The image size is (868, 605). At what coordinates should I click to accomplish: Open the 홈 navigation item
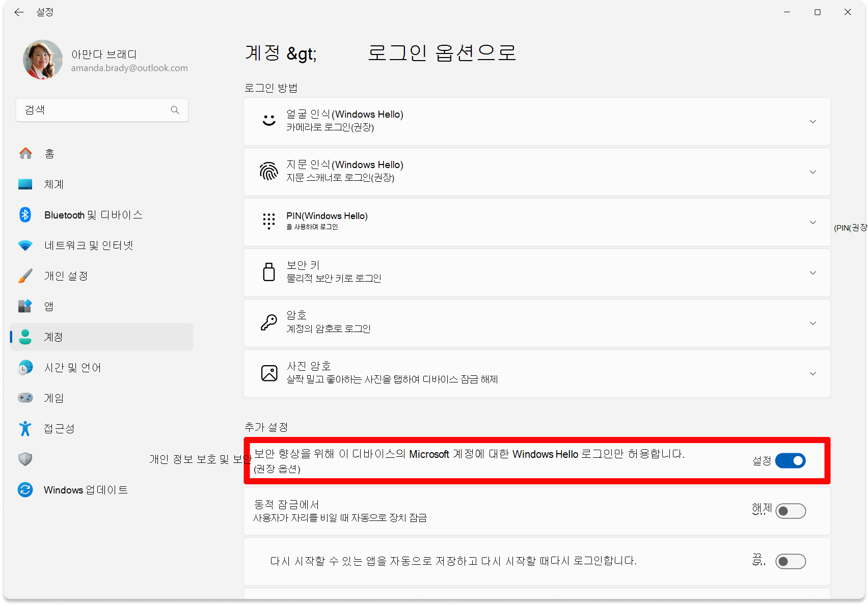pos(49,153)
